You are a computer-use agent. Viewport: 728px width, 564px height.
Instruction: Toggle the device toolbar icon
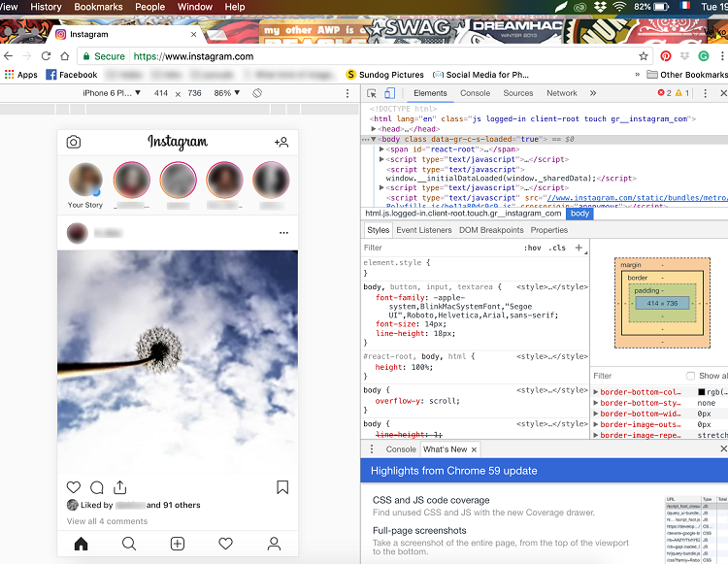389,93
